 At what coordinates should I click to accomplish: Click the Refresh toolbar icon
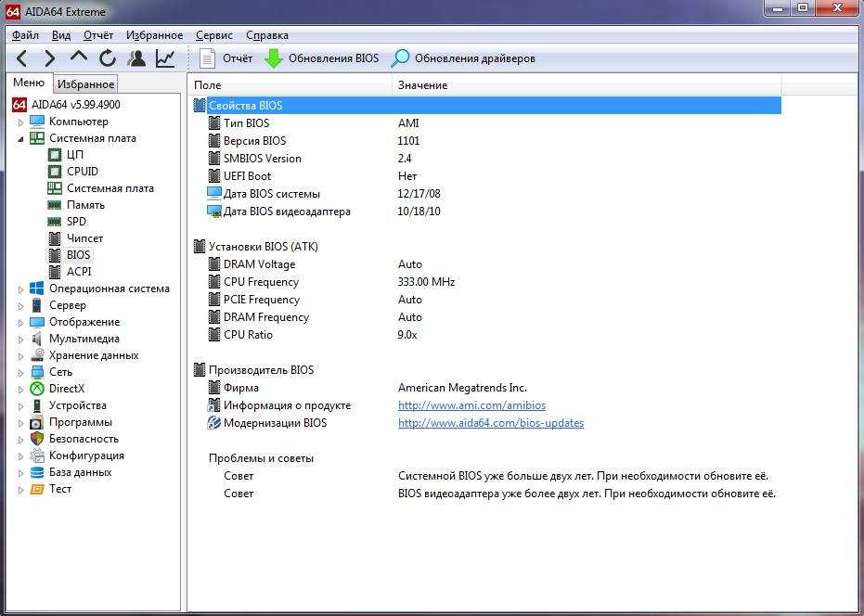[x=108, y=58]
